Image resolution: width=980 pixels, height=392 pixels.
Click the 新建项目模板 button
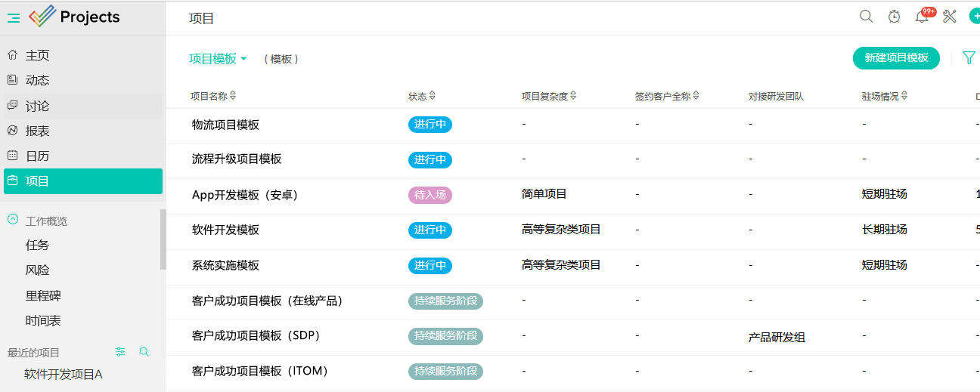tap(896, 58)
